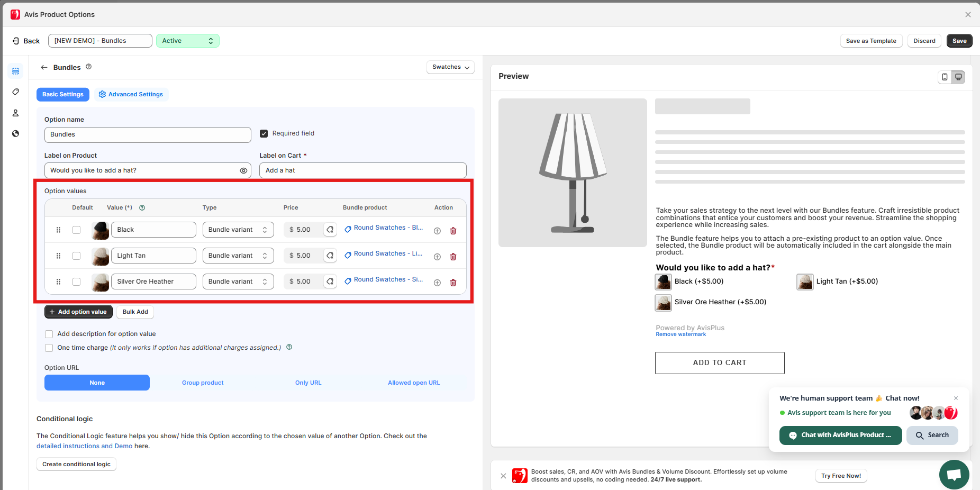Click the Add option value button

(78, 312)
